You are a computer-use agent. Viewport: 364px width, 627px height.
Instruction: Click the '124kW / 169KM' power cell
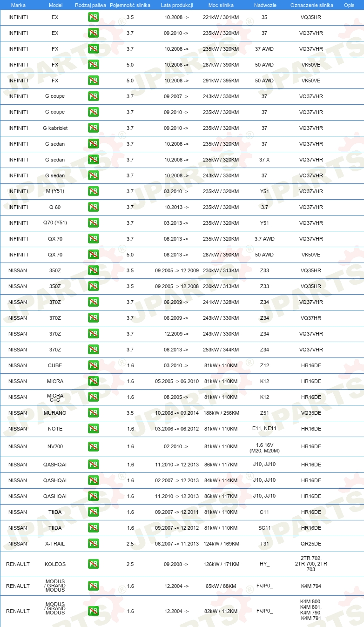click(221, 544)
